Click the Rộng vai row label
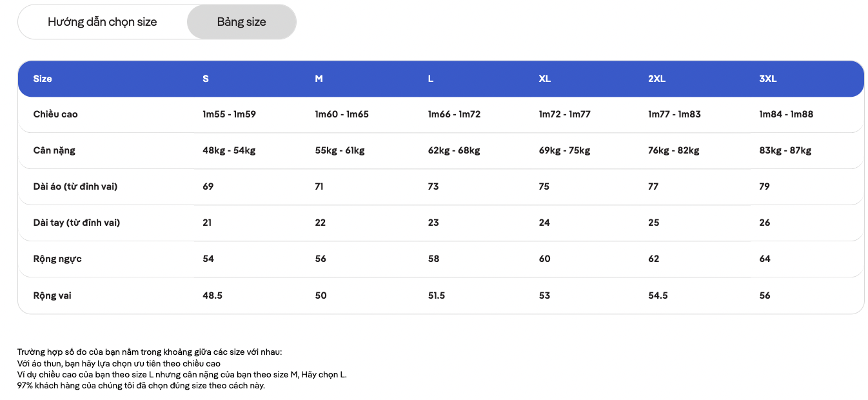Image resolution: width=868 pixels, height=400 pixels. point(52,295)
